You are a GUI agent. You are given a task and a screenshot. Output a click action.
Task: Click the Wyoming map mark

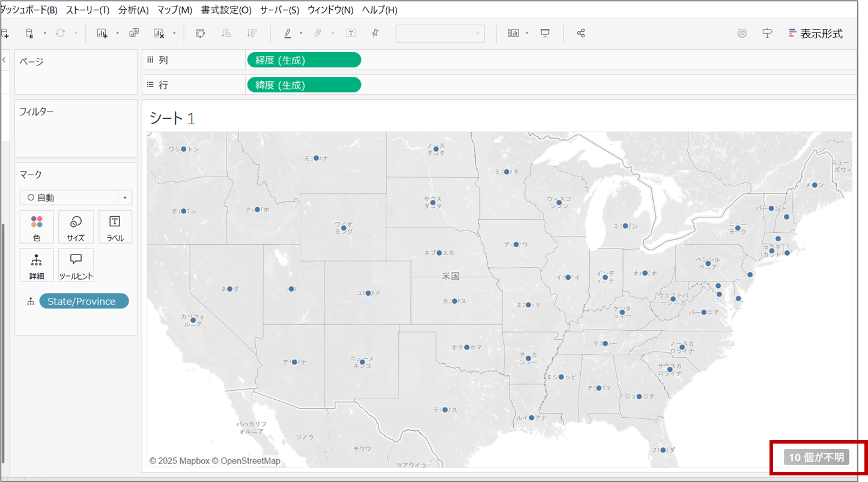click(344, 228)
